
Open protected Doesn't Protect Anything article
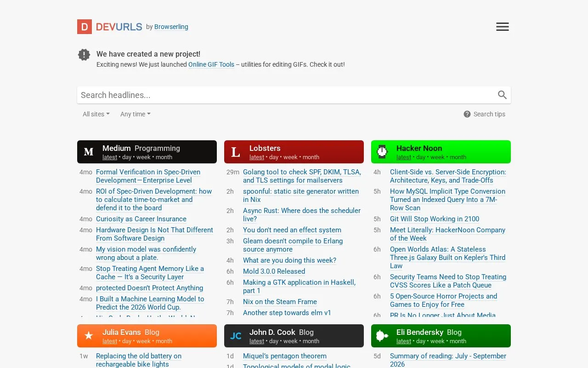(149, 288)
